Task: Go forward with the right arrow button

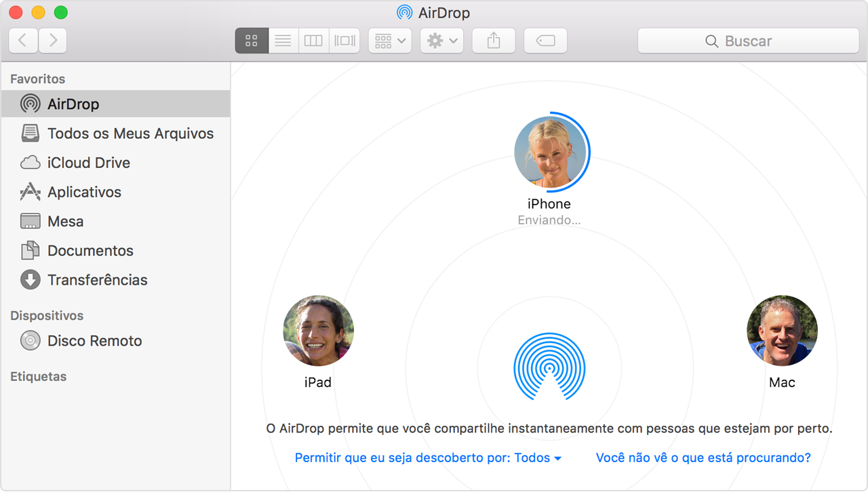Action: (53, 41)
